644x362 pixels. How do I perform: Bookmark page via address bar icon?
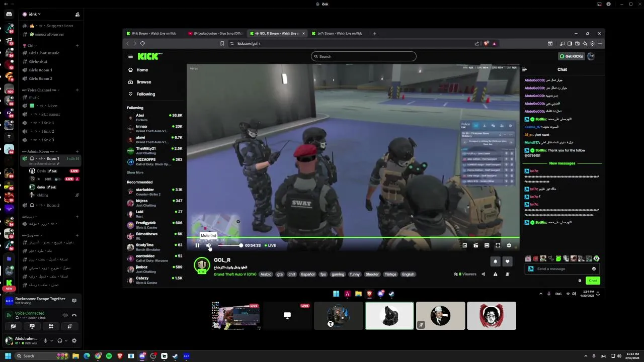pos(222,43)
